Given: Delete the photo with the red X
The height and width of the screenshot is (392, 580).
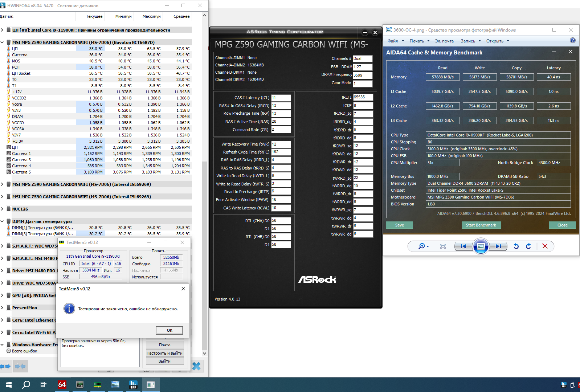Looking at the screenshot, I should point(545,246).
